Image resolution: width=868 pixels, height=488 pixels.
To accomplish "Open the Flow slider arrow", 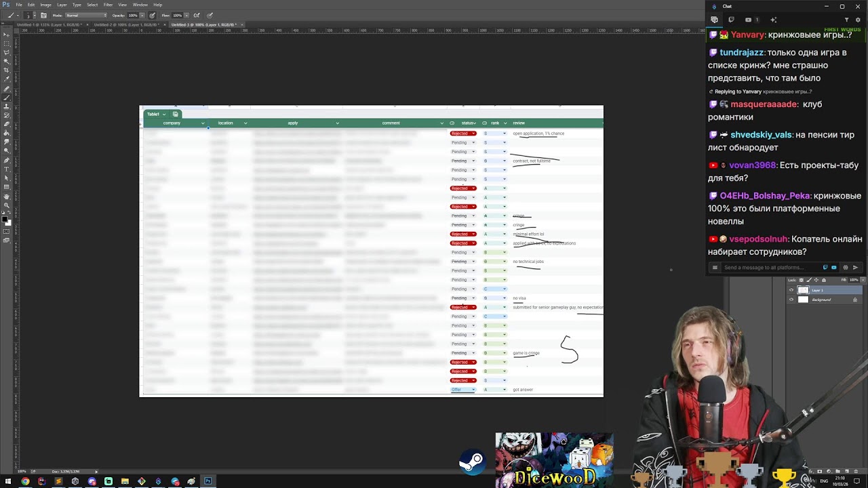I will tap(186, 15).
